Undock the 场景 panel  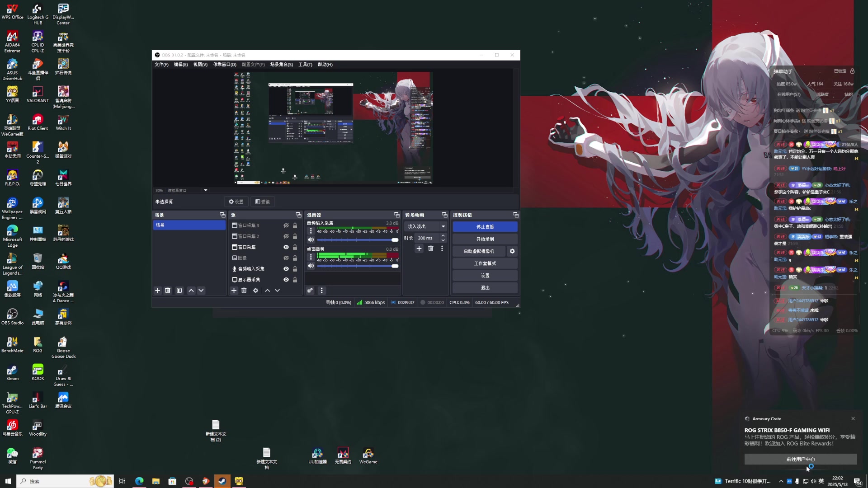(222, 215)
